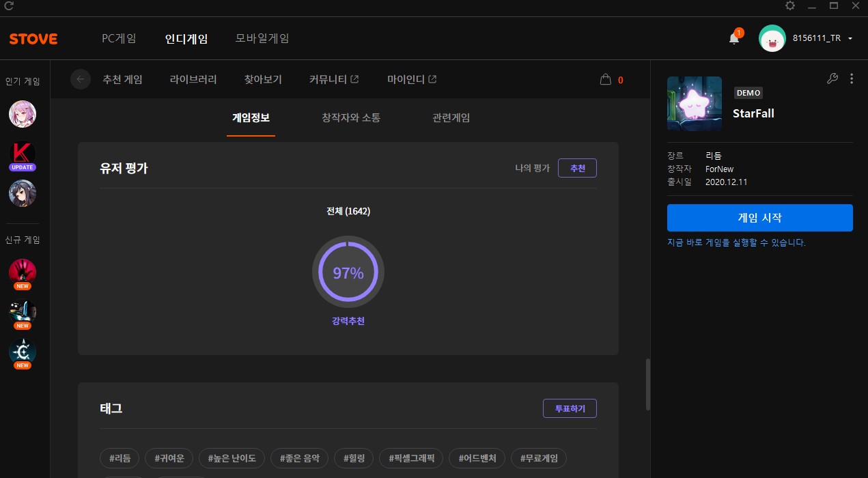Image resolution: width=868 pixels, height=478 pixels.
Task: Click the 투표하기 vote button
Action: (570, 408)
